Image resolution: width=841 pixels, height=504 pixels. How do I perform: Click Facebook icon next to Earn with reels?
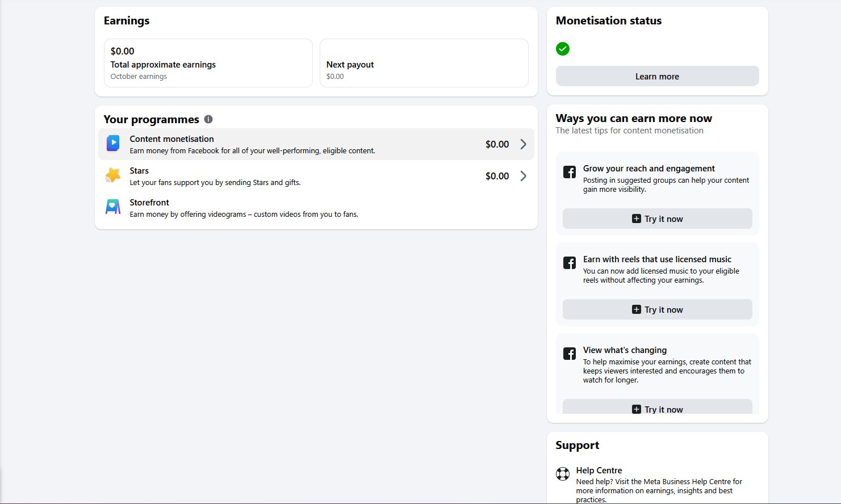(x=570, y=263)
